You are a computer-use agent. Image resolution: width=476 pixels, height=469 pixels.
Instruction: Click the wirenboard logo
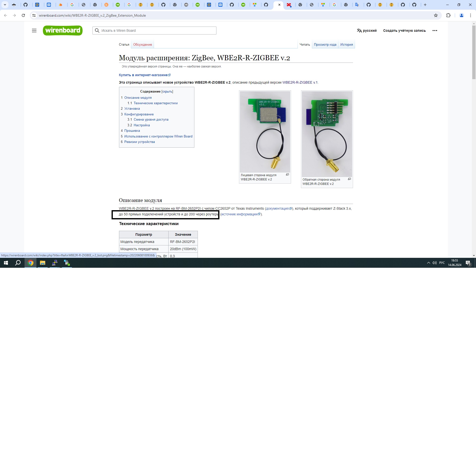coord(63,31)
